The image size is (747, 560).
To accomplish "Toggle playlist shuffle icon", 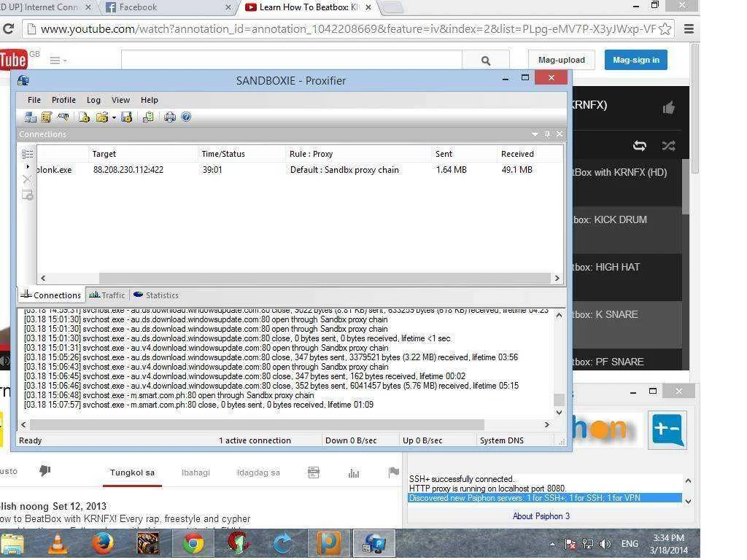I will 668,146.
